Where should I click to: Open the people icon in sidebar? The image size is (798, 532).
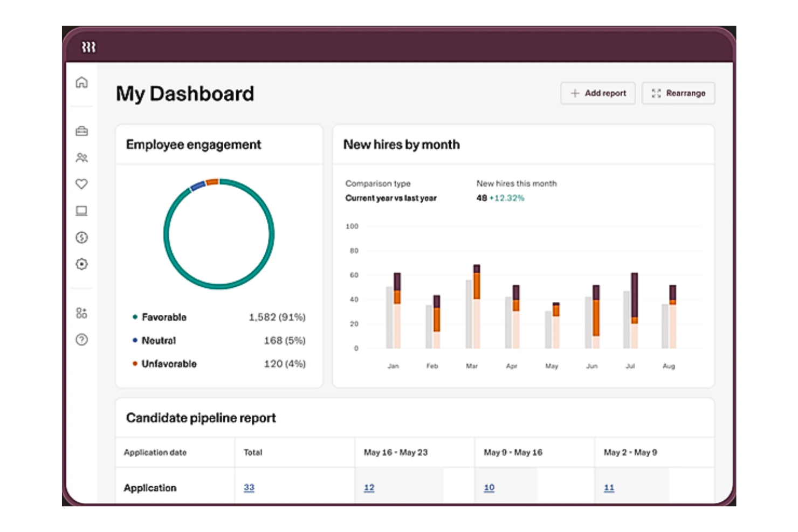pos(81,157)
